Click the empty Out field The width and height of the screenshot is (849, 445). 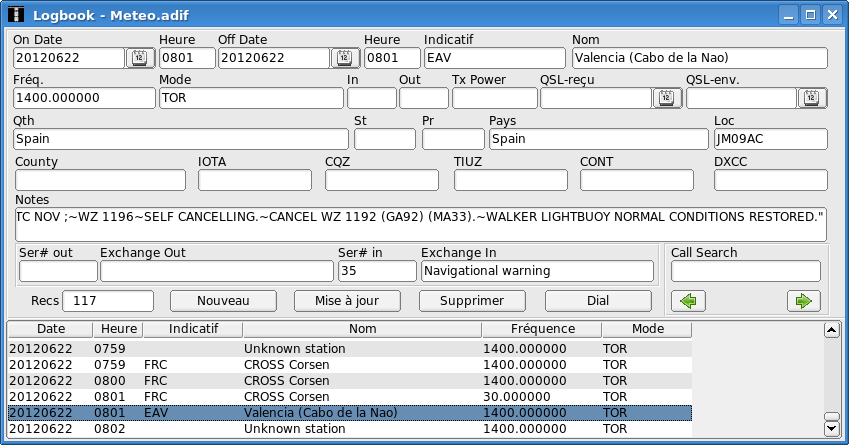(x=423, y=98)
